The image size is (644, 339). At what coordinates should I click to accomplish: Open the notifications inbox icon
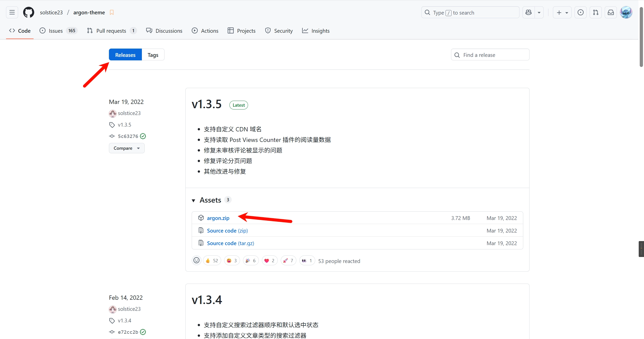point(611,12)
